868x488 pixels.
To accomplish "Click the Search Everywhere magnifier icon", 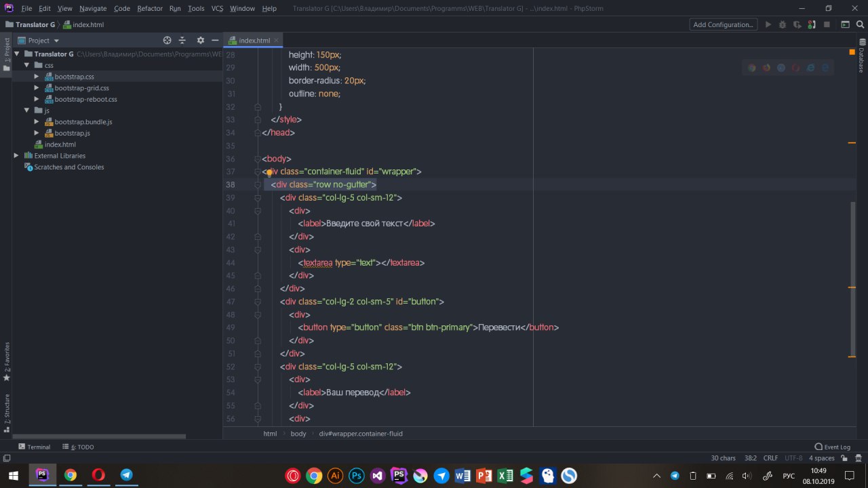I will tap(860, 24).
